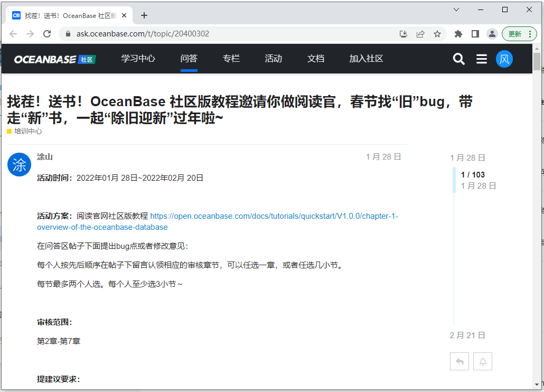This screenshot has width=544, height=392.
Task: Click the timeline top date 1 月 28 日
Action: (467, 158)
